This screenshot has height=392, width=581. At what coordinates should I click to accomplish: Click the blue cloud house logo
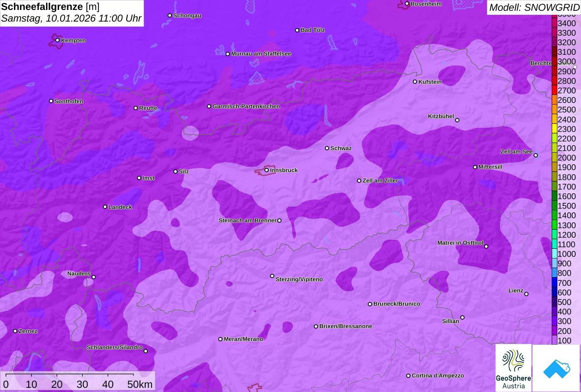click(557, 368)
